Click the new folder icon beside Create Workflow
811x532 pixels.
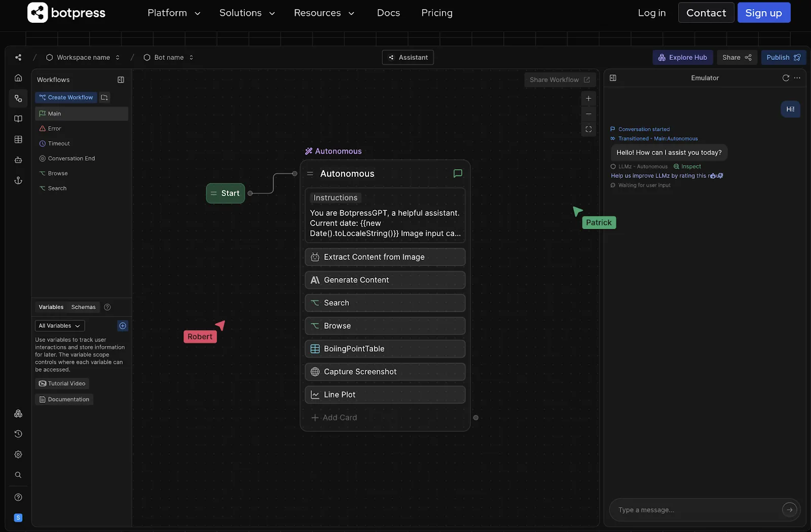[x=104, y=97]
